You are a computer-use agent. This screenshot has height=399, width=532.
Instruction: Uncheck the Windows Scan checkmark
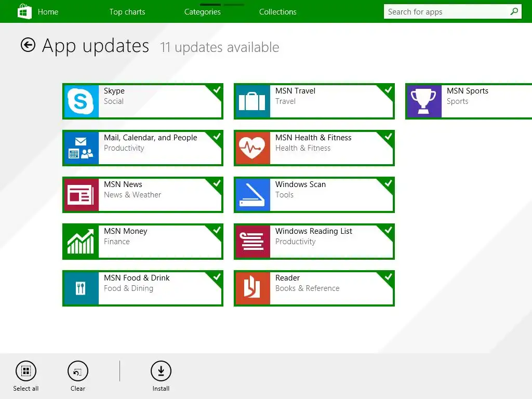388,183
